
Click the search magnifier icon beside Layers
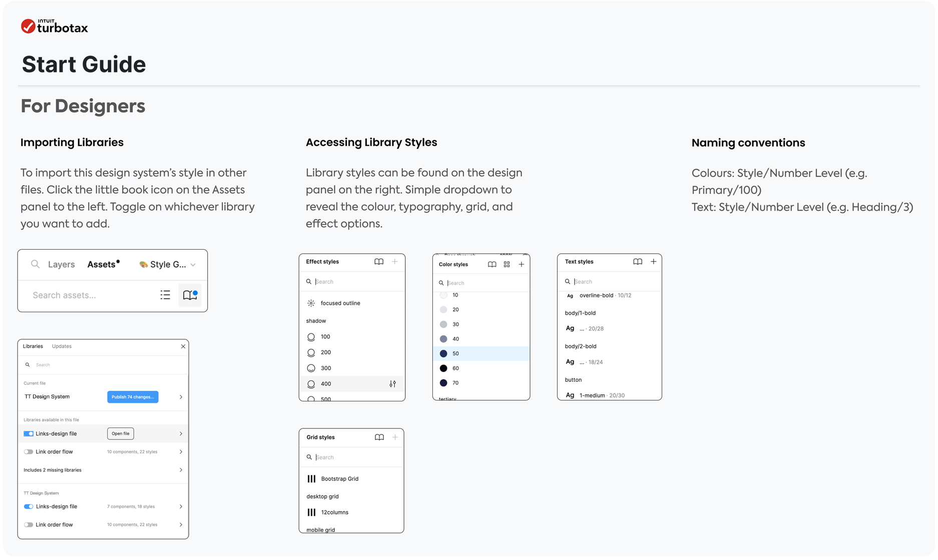[35, 264]
